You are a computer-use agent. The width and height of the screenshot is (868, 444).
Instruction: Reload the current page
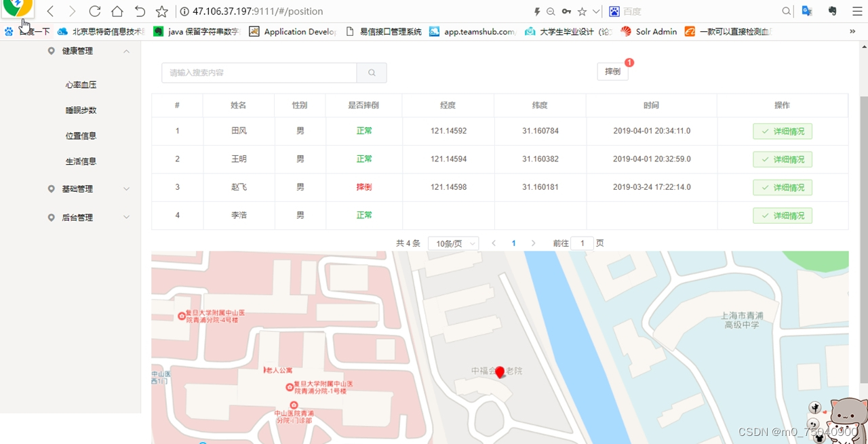[x=95, y=12]
